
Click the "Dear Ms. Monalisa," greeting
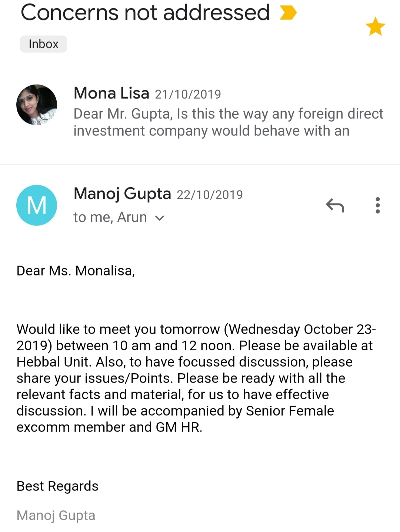(x=76, y=271)
